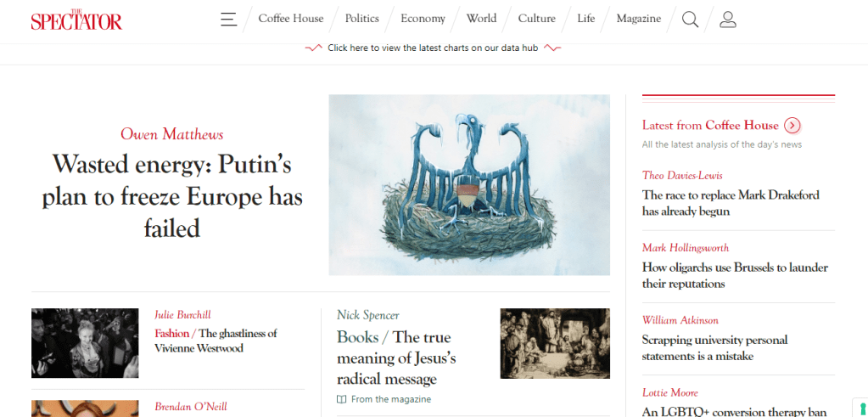Open Scrapping university personal statements article
Image resolution: width=868 pixels, height=417 pixels.
point(714,347)
